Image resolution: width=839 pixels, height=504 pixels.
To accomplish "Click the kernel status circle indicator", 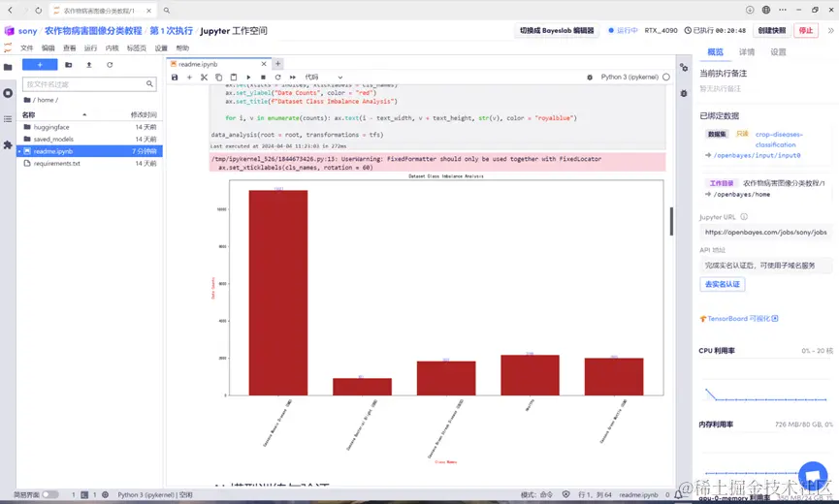I will pos(666,77).
